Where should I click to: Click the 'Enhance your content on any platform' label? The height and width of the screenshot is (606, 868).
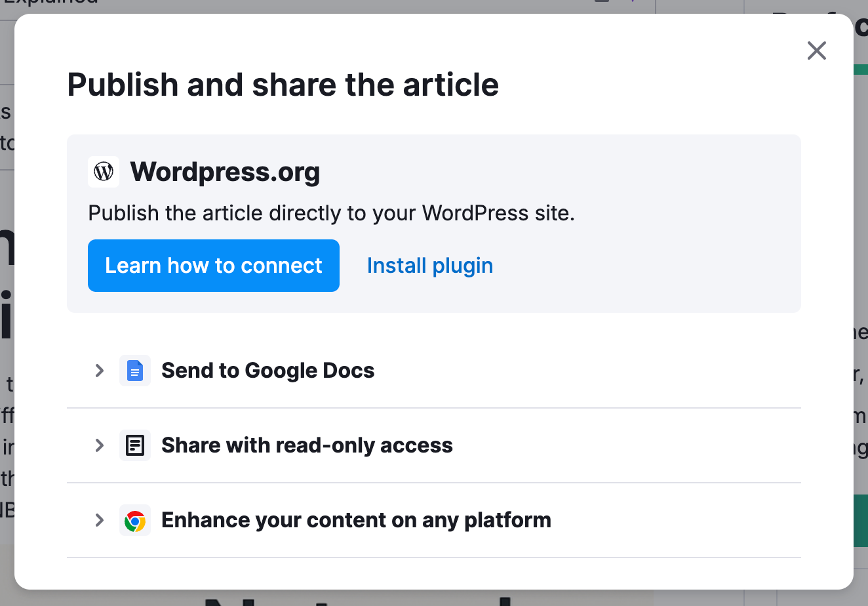pos(357,520)
